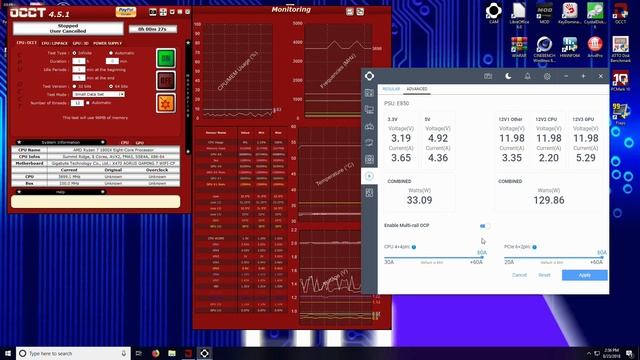The image size is (640, 360).
Task: Click the CAM logo in the CAM window
Action: (369, 76)
